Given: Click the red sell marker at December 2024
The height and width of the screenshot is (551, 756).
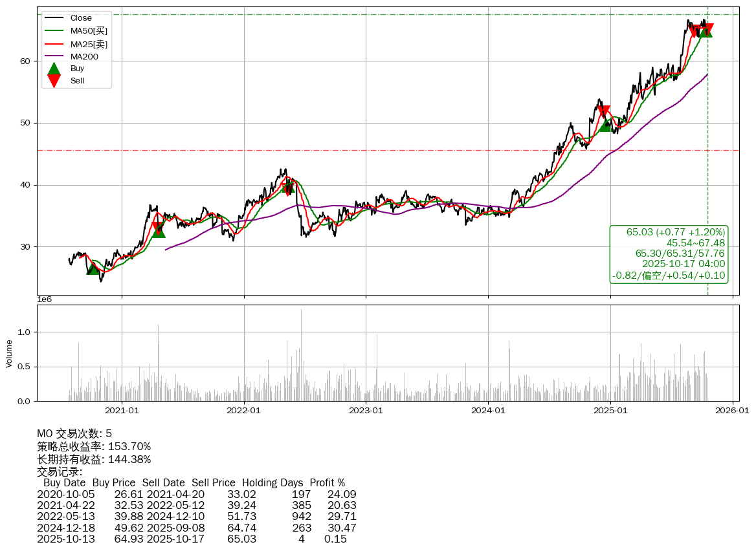Looking at the screenshot, I should 604,113.
